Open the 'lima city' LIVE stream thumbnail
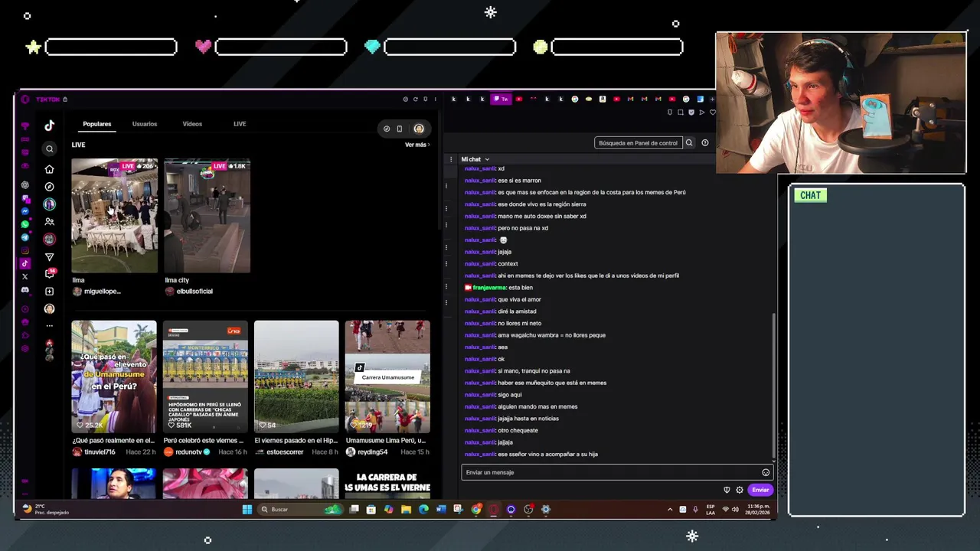The height and width of the screenshot is (551, 980). [x=207, y=216]
